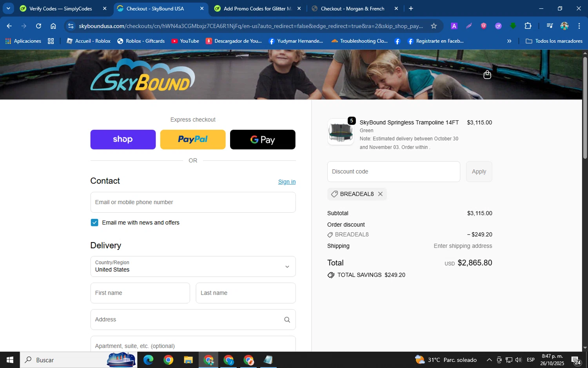Screen dimensions: 588x368
Task: Click the trampoline product thumbnail
Action: [x=341, y=132]
